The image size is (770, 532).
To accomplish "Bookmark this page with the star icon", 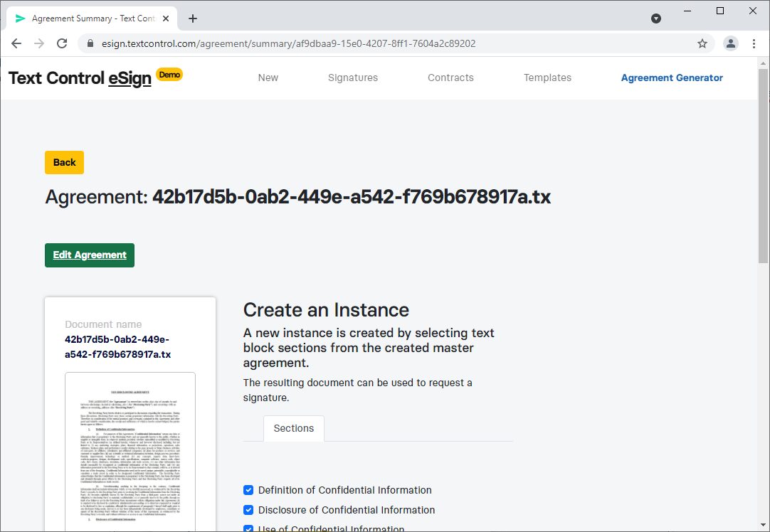I will pos(702,43).
